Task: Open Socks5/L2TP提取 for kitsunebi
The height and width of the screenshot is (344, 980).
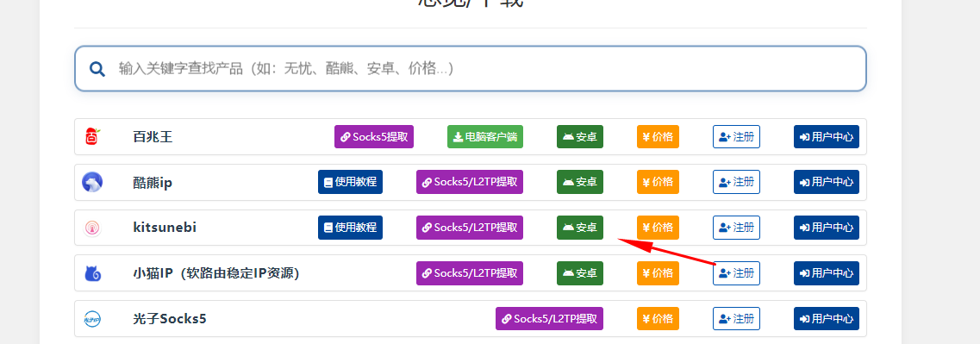Action: click(x=470, y=228)
